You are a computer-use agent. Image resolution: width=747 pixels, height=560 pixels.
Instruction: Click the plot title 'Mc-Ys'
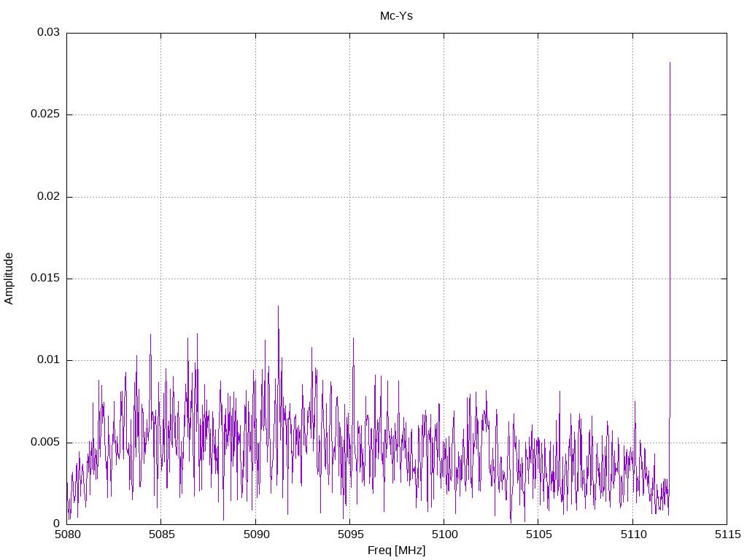point(396,16)
